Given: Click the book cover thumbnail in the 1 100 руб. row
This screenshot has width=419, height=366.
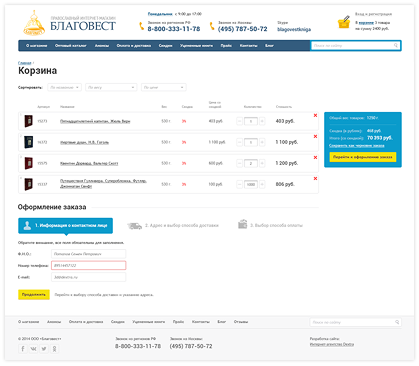Looking at the screenshot, I should pyautogui.click(x=28, y=142).
